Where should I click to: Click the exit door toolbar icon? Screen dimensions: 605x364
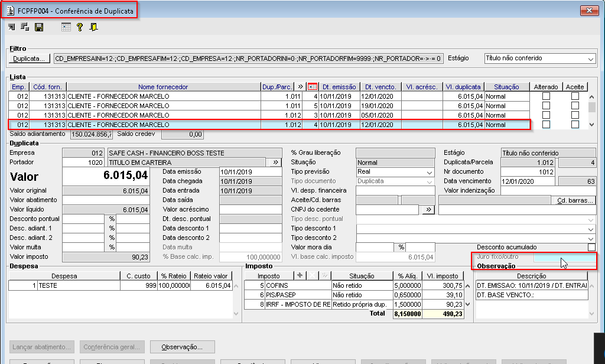pos(93,27)
